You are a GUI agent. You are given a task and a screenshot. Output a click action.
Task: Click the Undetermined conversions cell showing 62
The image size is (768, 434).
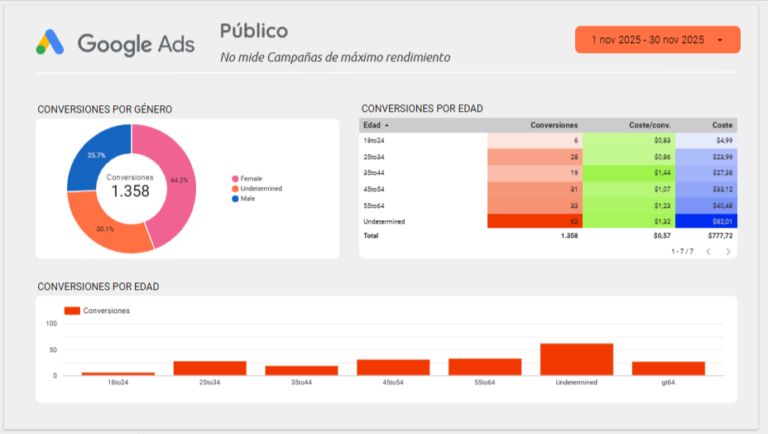point(535,221)
